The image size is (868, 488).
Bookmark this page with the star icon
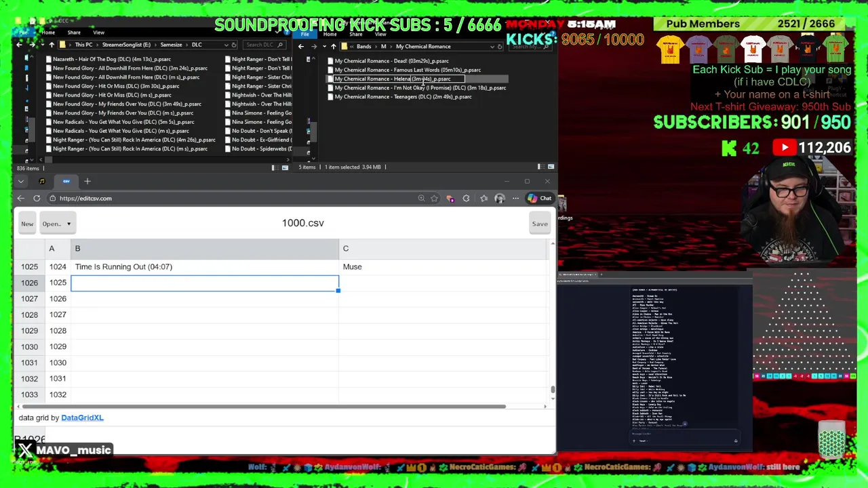click(x=434, y=199)
